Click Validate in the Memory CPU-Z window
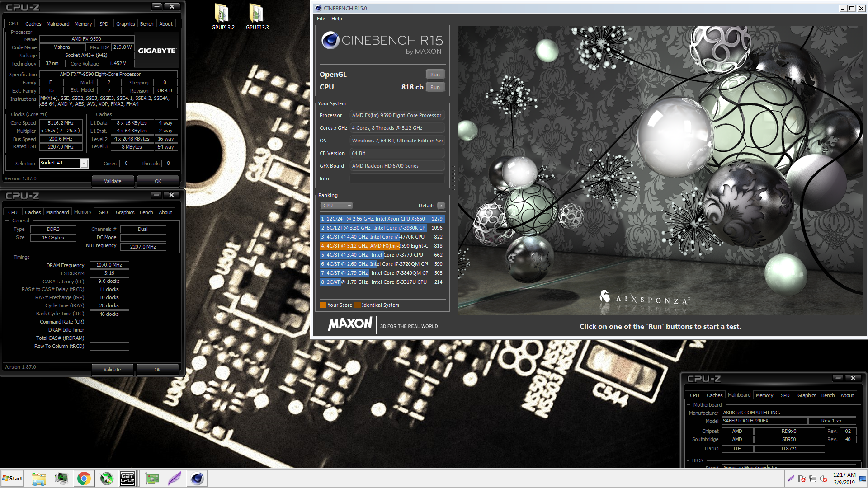 pyautogui.click(x=112, y=370)
